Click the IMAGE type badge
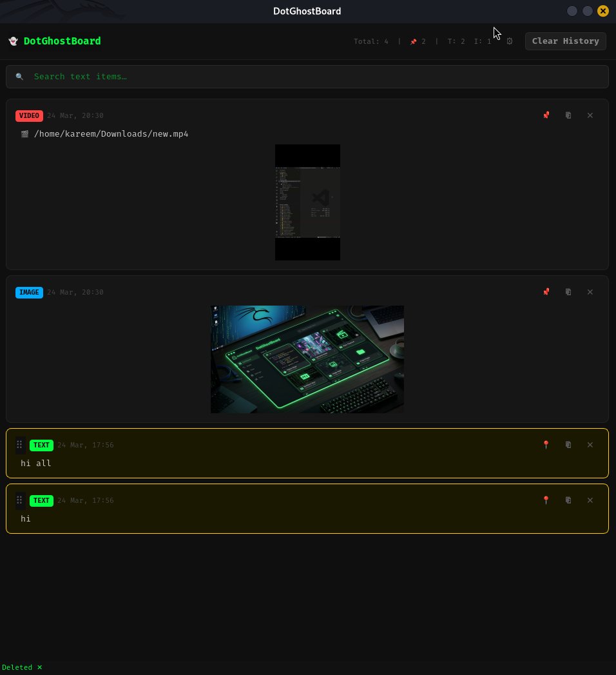 [x=29, y=292]
